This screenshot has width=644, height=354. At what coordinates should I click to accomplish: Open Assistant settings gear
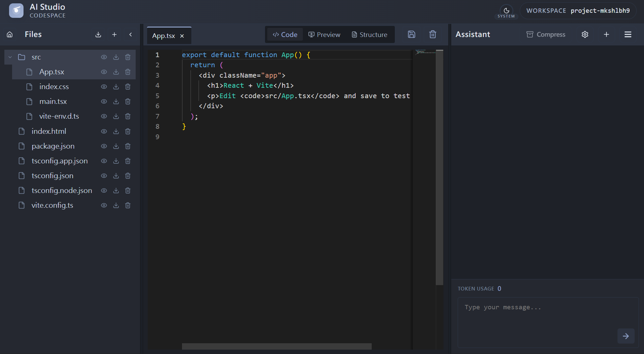point(585,34)
